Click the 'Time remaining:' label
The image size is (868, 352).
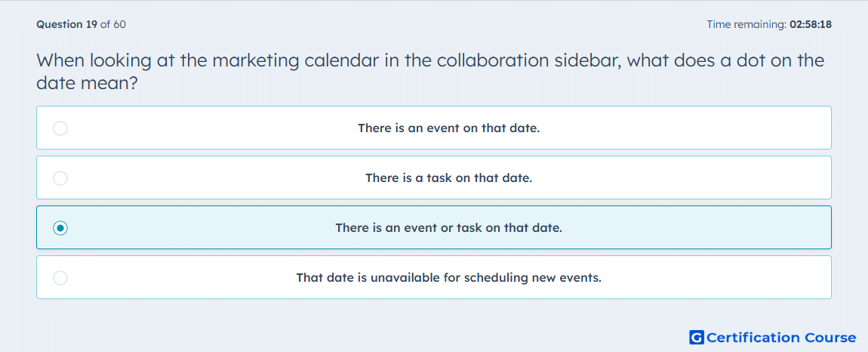point(746,24)
